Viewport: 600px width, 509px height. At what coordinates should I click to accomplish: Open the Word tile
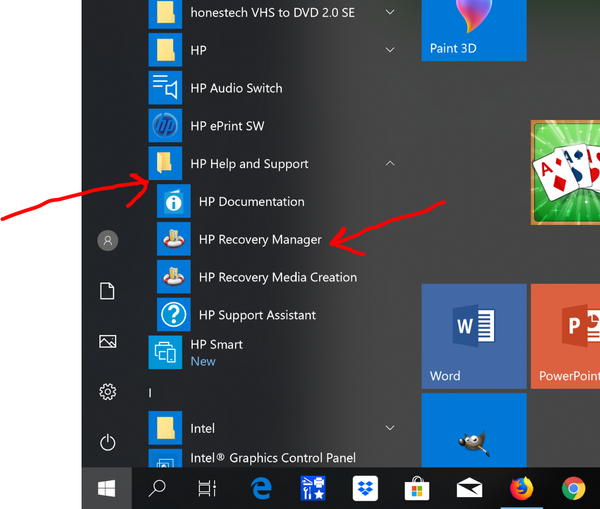point(474,336)
